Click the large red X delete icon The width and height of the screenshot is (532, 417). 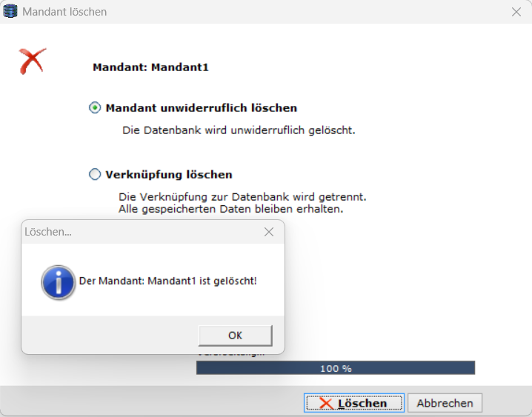(33, 61)
